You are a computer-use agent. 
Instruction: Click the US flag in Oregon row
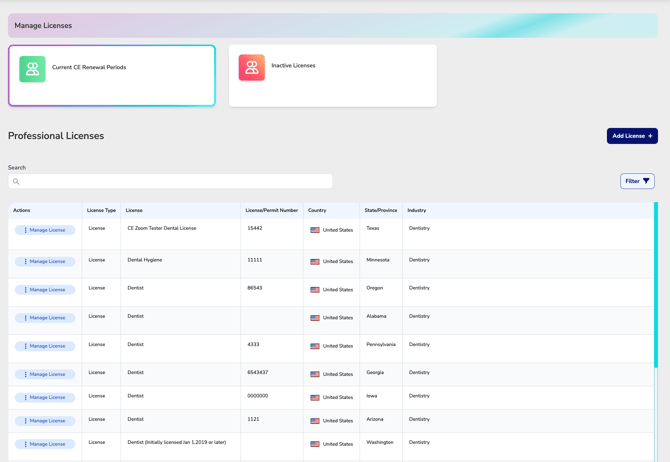click(x=315, y=290)
